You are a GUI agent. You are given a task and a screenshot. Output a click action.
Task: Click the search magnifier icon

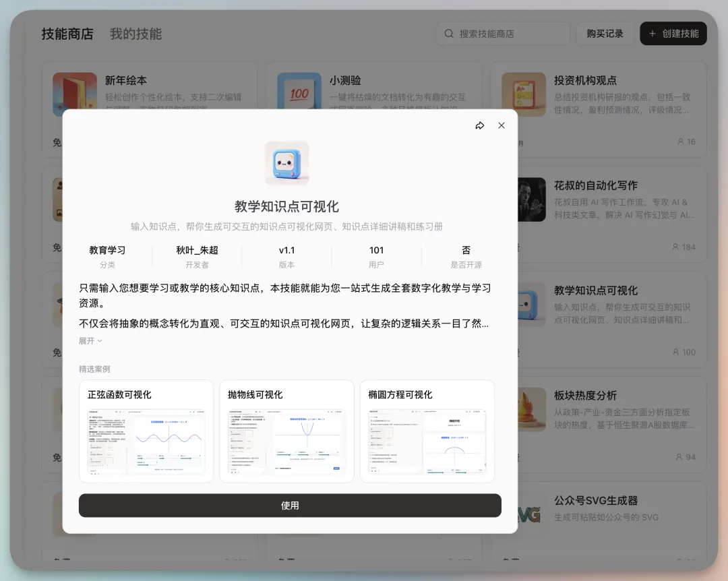tap(449, 34)
